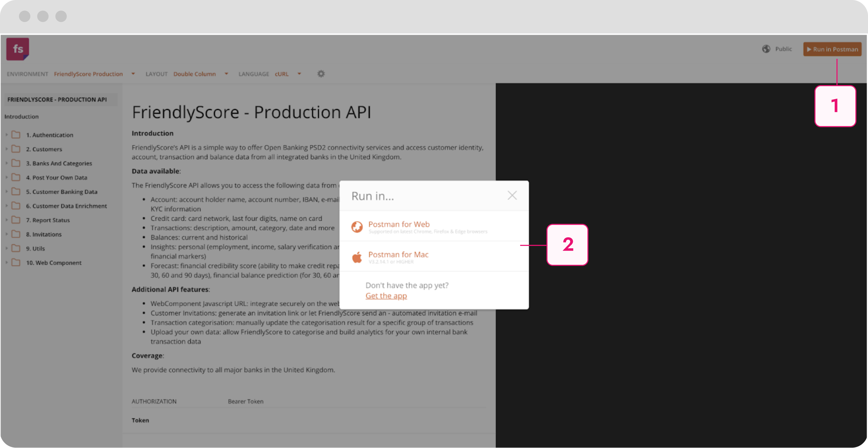The width and height of the screenshot is (868, 448).
Task: Select Introduction in the sidebar
Action: coord(21,116)
